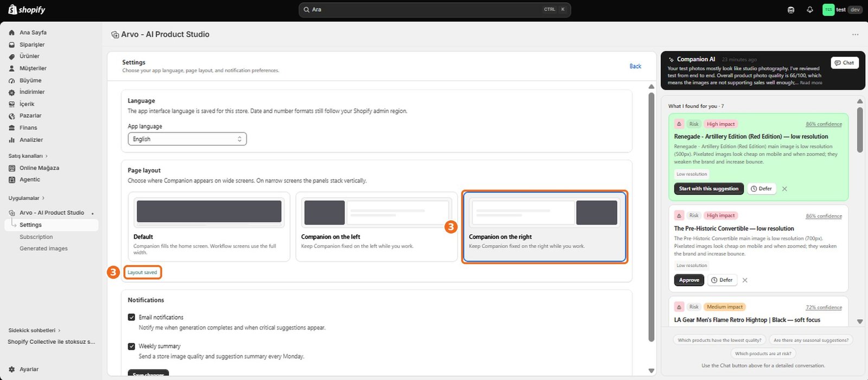Ask about seasonal suggestions

click(811, 340)
